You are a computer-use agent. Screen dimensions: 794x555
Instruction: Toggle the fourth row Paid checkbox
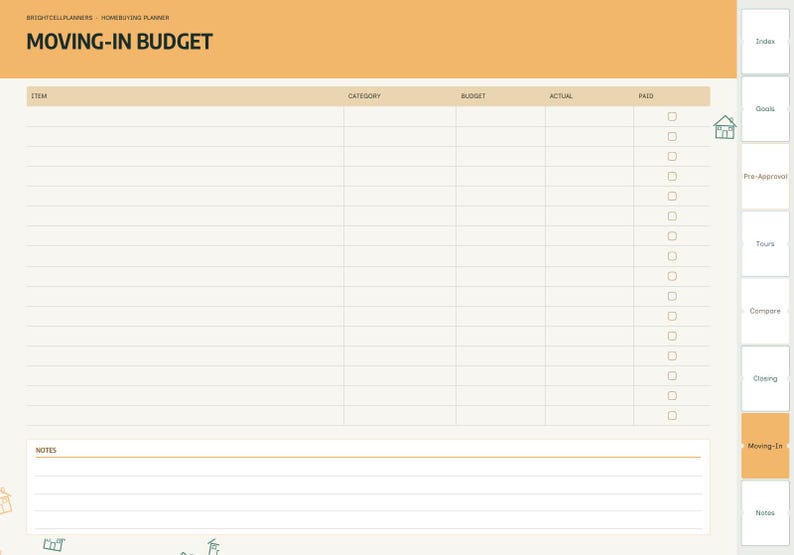point(672,176)
